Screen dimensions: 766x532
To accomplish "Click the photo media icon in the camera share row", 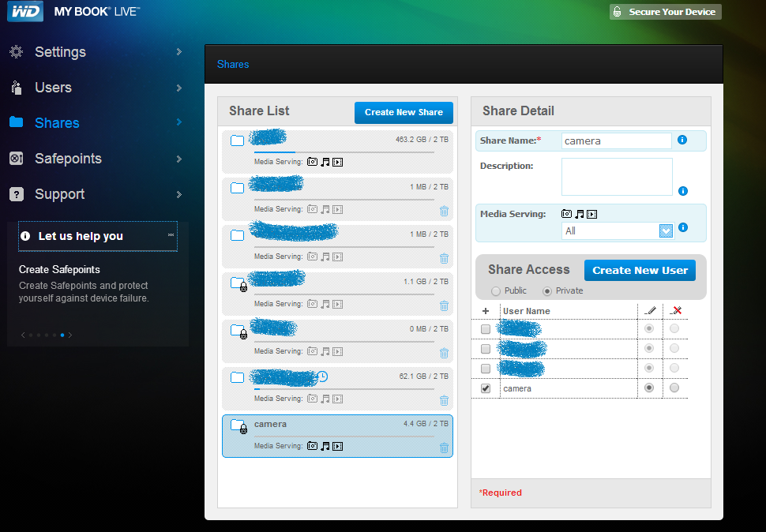I will click(312, 446).
